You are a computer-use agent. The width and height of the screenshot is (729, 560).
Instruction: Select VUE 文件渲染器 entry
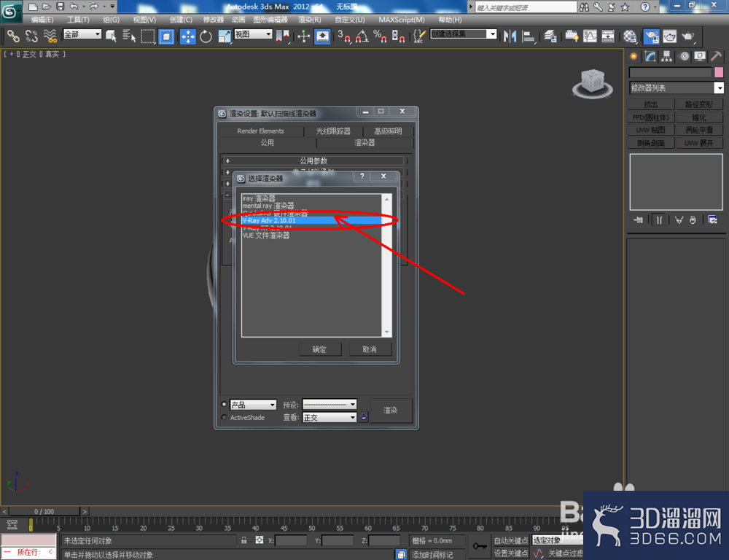point(311,236)
